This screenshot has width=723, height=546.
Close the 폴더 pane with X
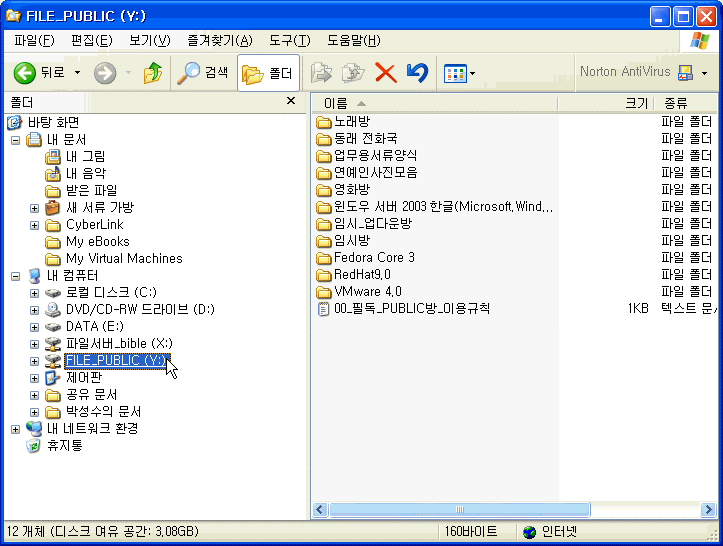coord(291,101)
